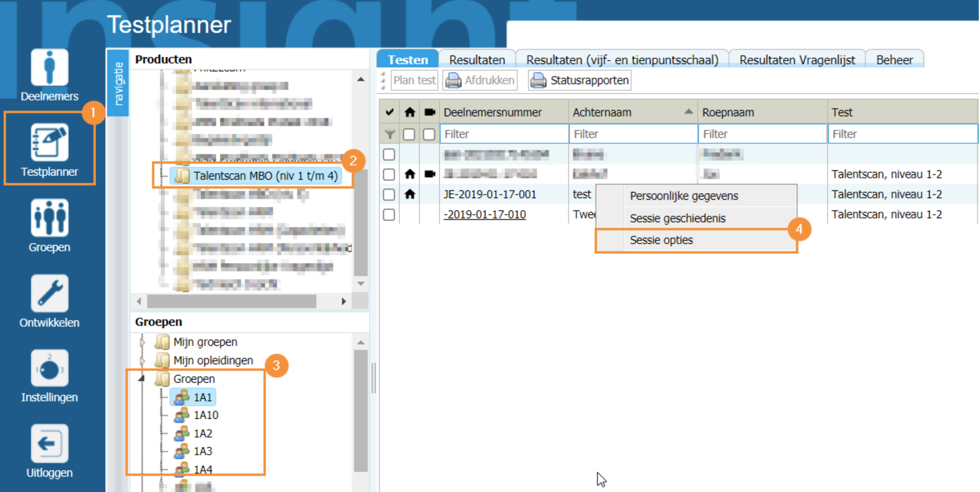This screenshot has width=980, height=492.
Task: Open the Deelnemers sidebar icon
Action: 49,67
